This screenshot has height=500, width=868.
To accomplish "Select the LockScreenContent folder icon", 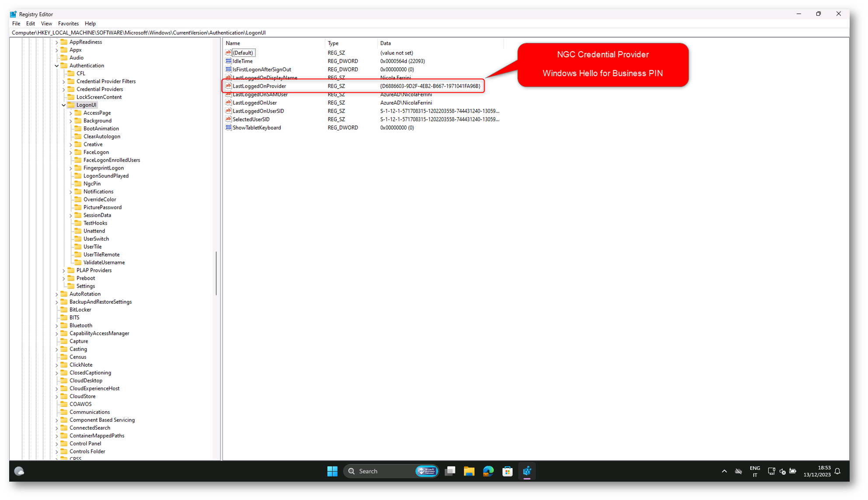I will pyautogui.click(x=71, y=97).
